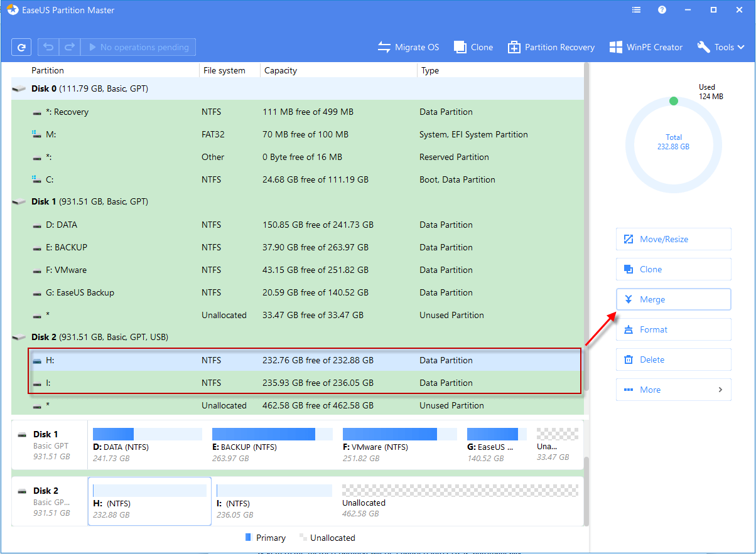
Task: Click 33.47 GB unallocated block in map
Action: point(557,445)
